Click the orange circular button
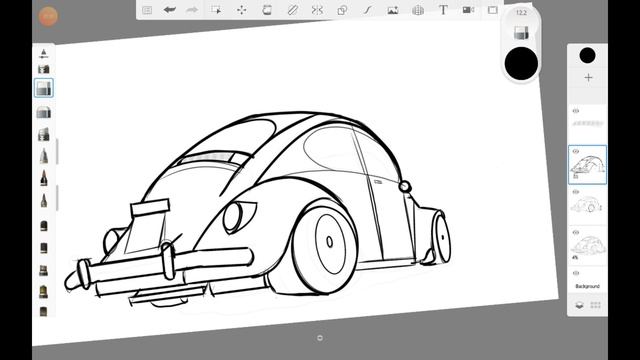640x360 pixels. 48,16
